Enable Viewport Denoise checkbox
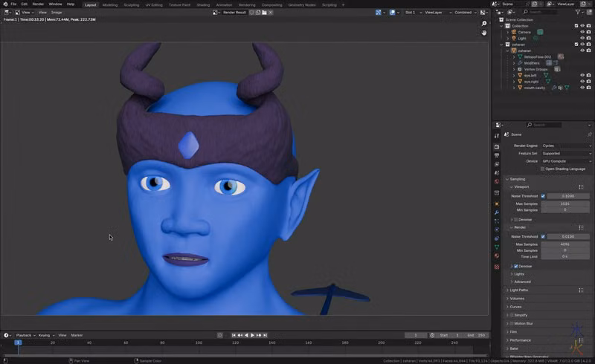This screenshot has height=364, width=595. [515, 220]
